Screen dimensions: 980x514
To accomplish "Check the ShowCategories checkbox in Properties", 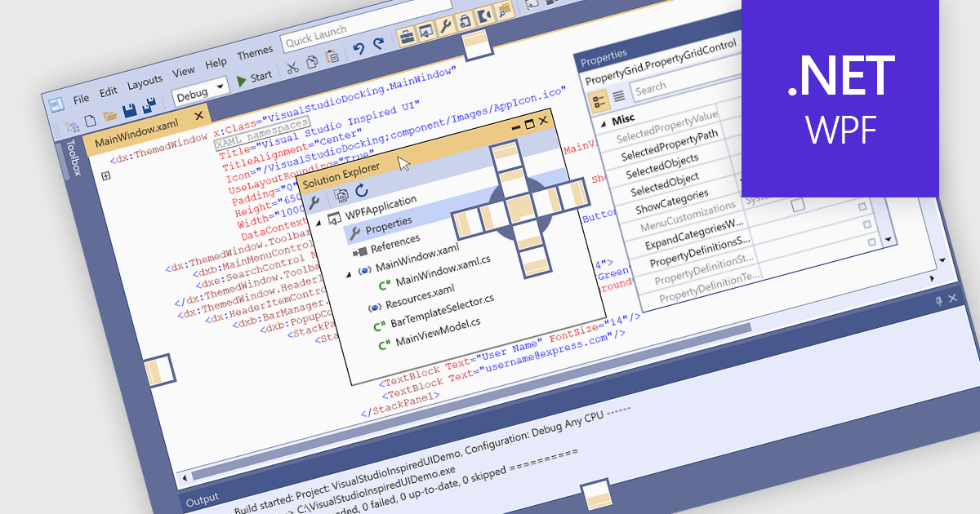I will (x=862, y=206).
